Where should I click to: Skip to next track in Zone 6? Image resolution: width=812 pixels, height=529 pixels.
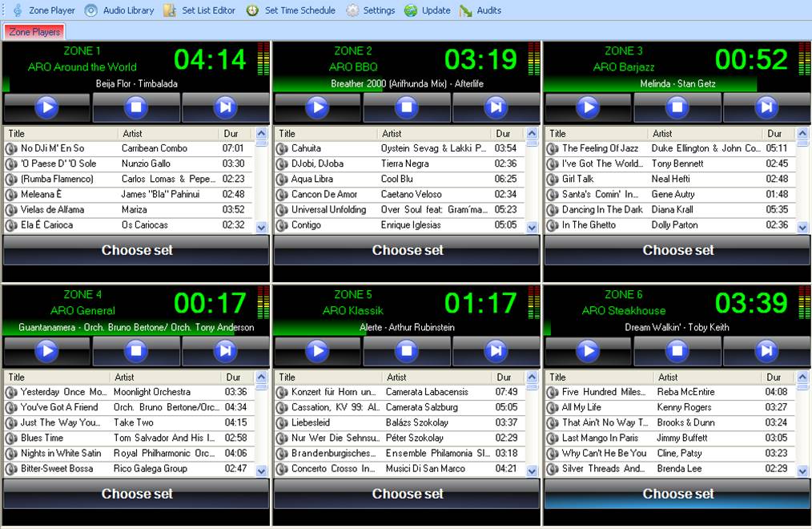(x=766, y=351)
